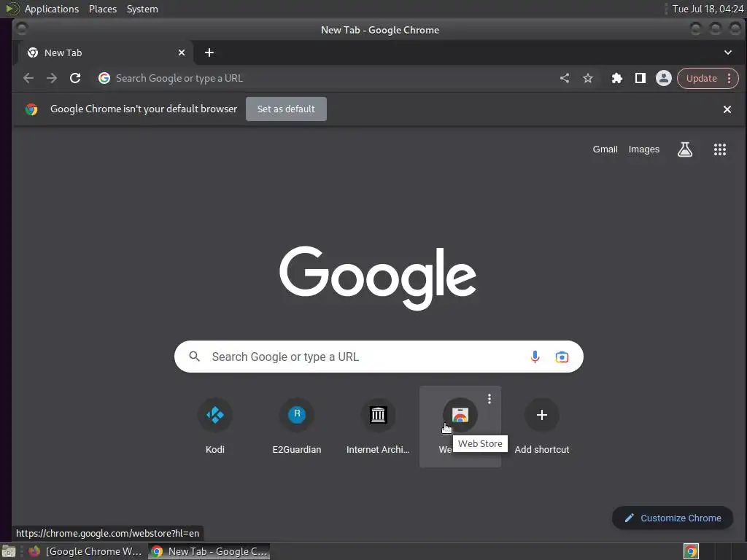Click the Google logo

(x=378, y=278)
